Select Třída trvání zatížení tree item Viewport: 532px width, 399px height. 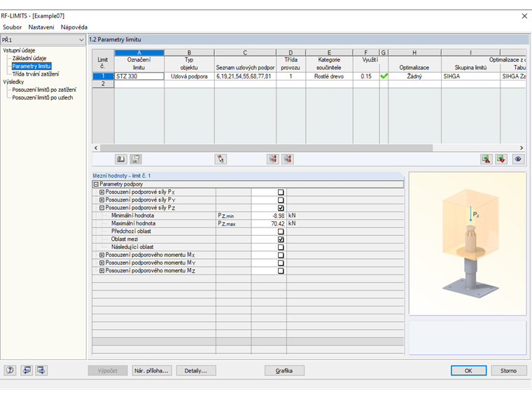pyautogui.click(x=35, y=74)
